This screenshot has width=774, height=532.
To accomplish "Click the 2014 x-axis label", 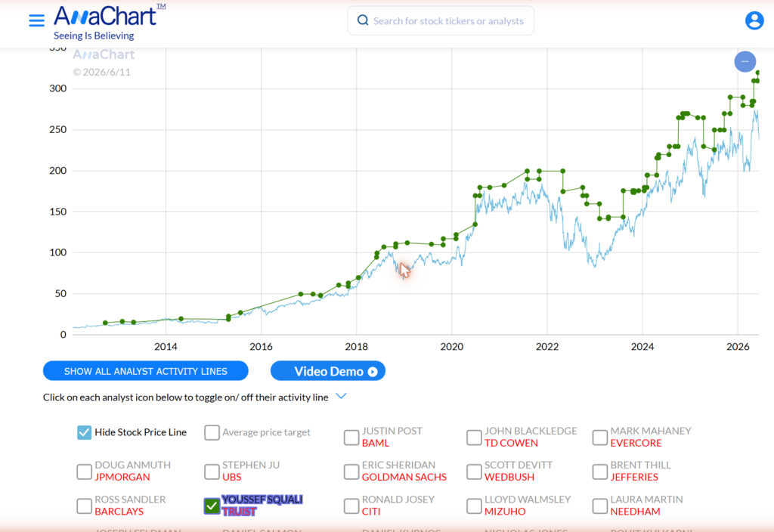I will coord(166,346).
